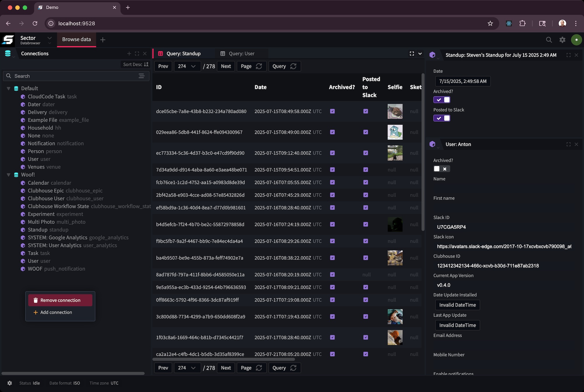This screenshot has width=584, height=392.
Task: Open filter lines icon in search box
Action: pyautogui.click(x=141, y=76)
